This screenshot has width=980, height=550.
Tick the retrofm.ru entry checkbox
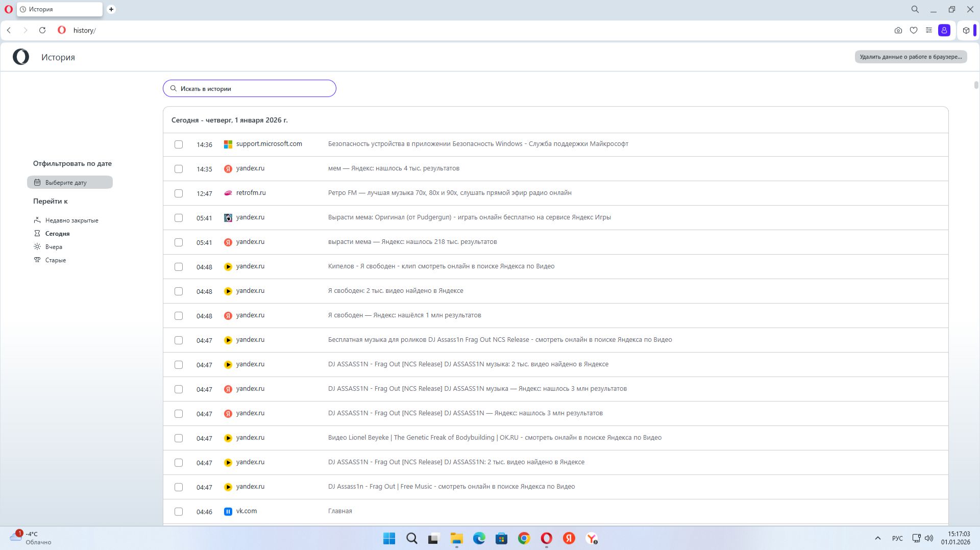tap(179, 193)
